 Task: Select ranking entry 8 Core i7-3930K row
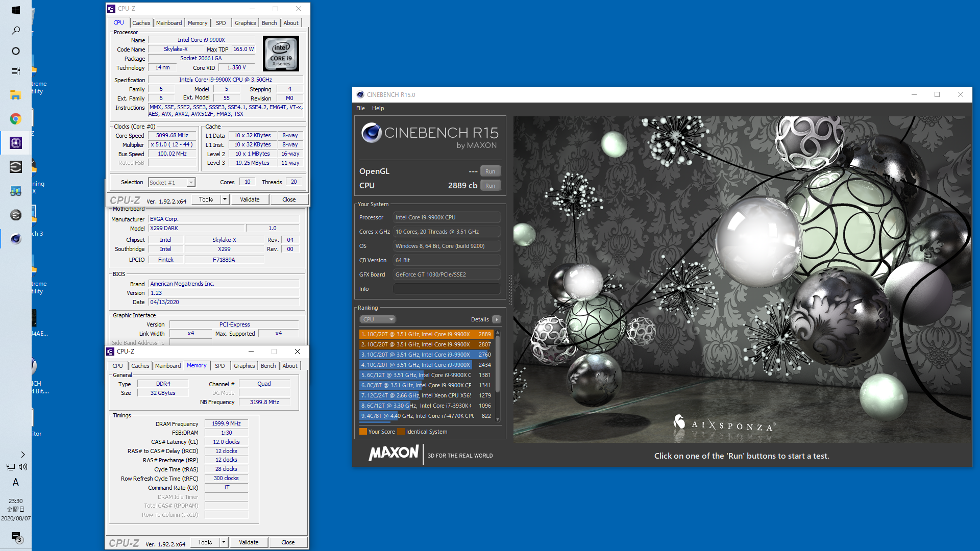(426, 406)
